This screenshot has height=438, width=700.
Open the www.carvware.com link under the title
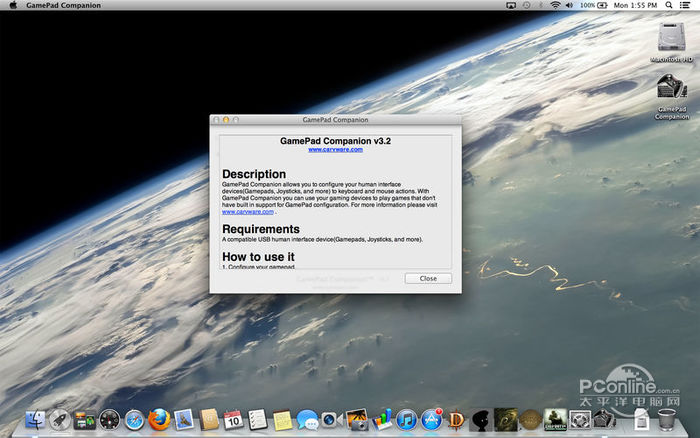(335, 149)
